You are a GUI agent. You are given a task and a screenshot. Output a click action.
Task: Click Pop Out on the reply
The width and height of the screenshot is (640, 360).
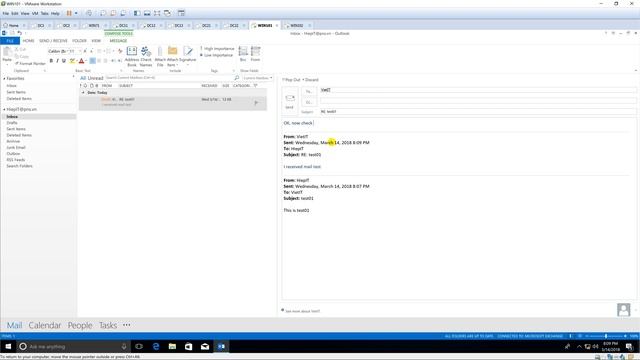click(291, 80)
